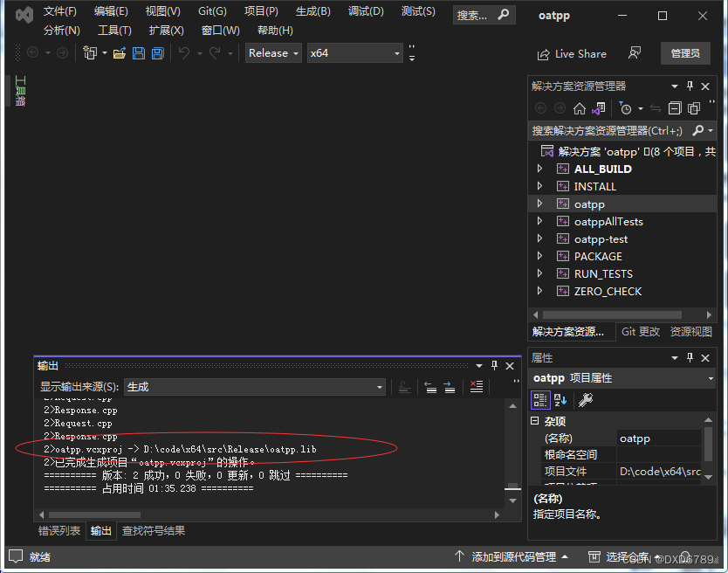Open the Release configuration dropdown
The image size is (728, 573).
pos(273,53)
